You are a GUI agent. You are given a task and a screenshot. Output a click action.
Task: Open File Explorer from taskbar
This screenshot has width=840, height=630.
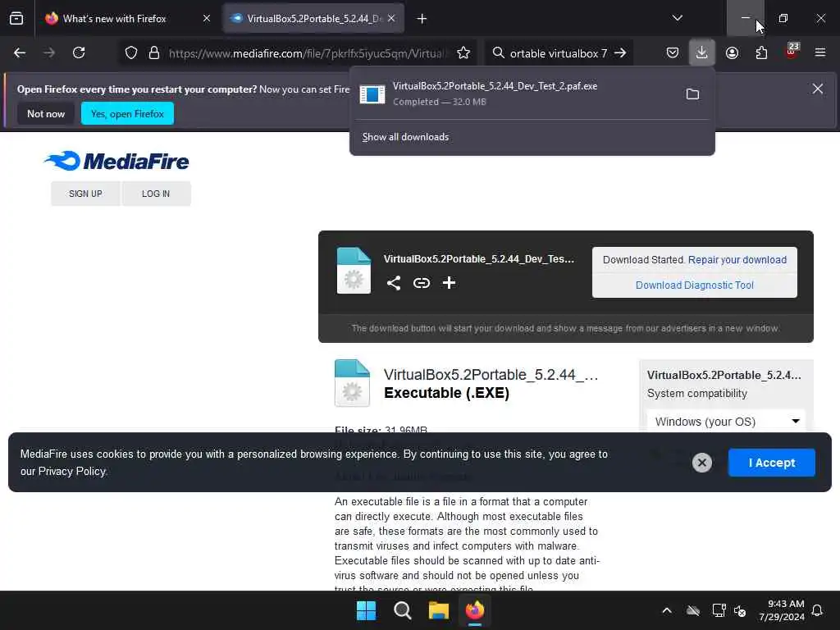click(x=438, y=610)
